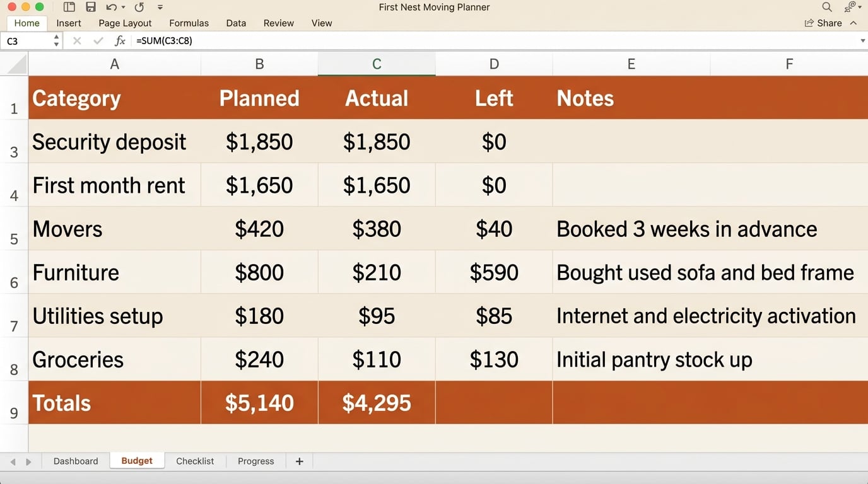
Task: Open the Dashboard sheet tab
Action: [x=76, y=461]
